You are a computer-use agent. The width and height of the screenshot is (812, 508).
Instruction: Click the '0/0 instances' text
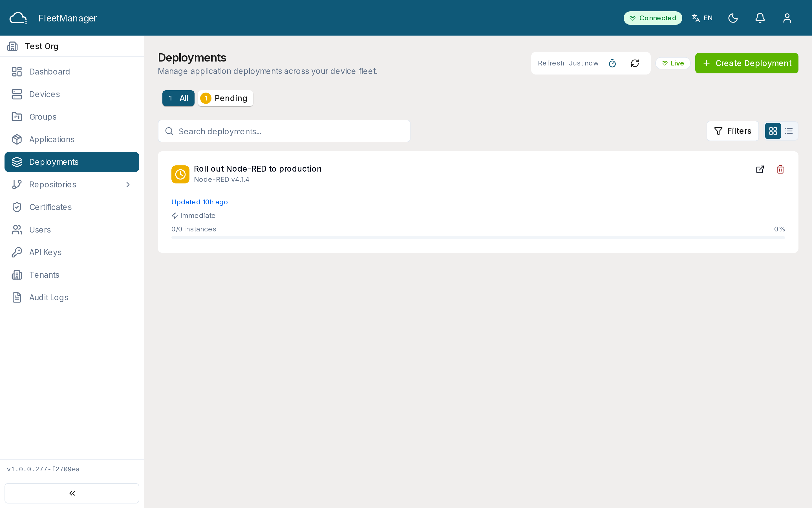(194, 229)
